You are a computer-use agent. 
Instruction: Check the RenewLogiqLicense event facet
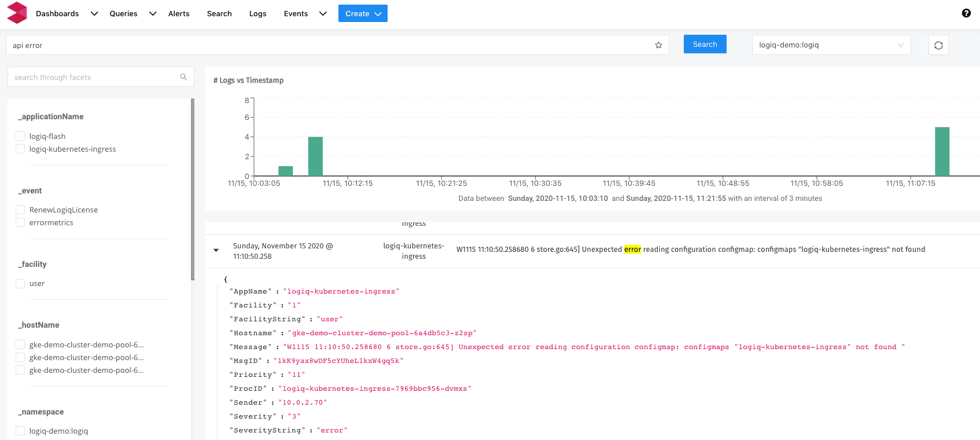20,210
